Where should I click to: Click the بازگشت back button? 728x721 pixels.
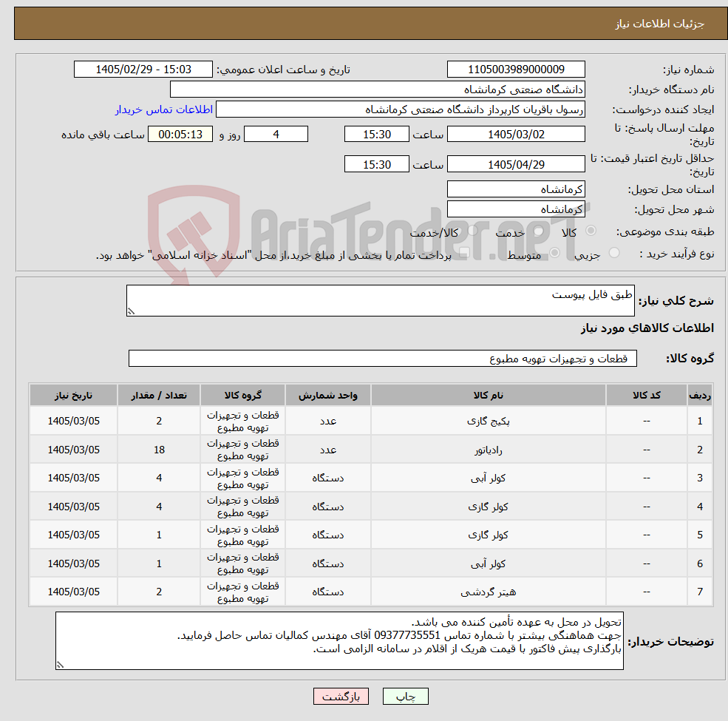pyautogui.click(x=341, y=697)
